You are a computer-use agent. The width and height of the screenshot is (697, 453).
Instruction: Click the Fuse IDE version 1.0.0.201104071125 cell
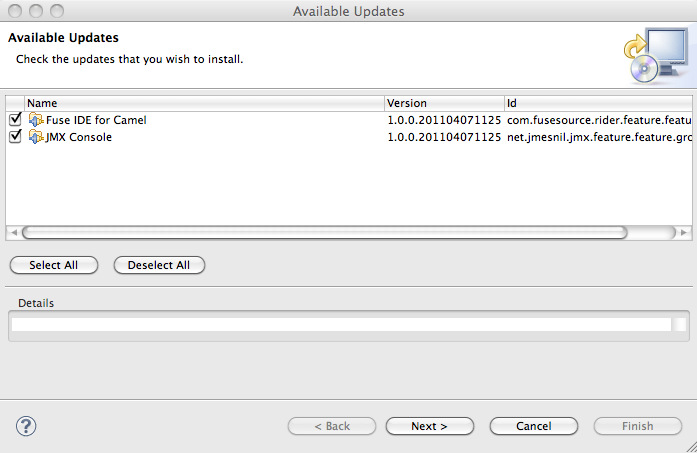444,120
